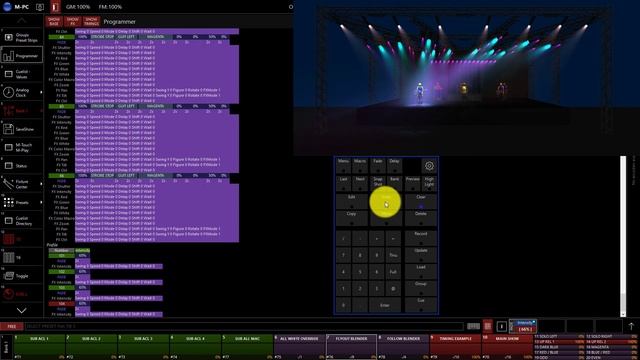Expand Fixture Center submenu arrow
640x360 pixels.
coord(41,184)
